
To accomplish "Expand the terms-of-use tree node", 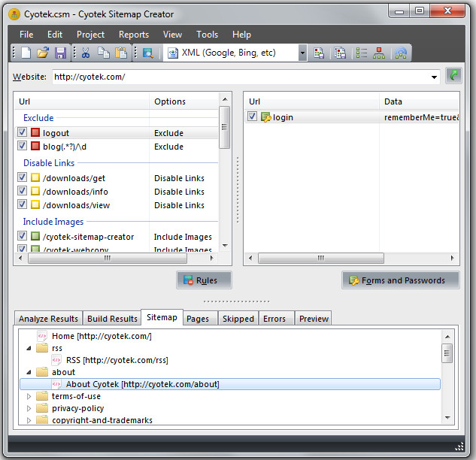I will [x=29, y=396].
